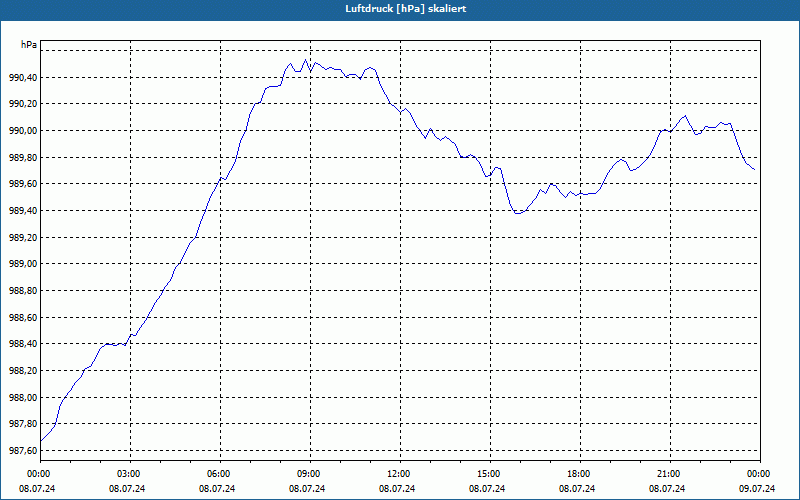The height and width of the screenshot is (500, 800).
Task: Select the 988,60 y-axis label
Action: (x=22, y=318)
